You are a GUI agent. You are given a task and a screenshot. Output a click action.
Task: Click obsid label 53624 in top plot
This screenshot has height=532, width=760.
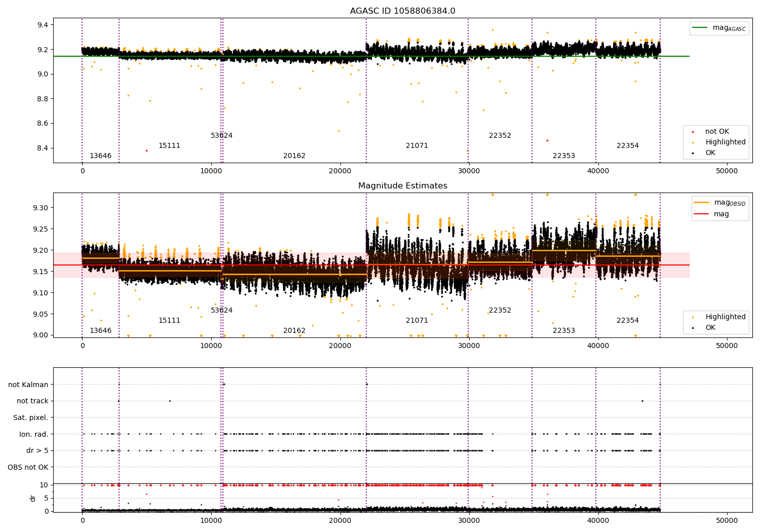[221, 136]
